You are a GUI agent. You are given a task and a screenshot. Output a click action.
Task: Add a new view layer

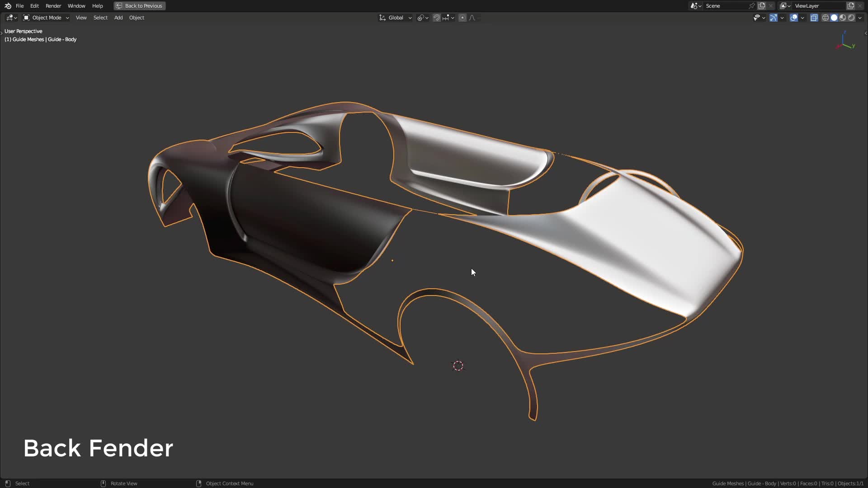click(x=851, y=6)
